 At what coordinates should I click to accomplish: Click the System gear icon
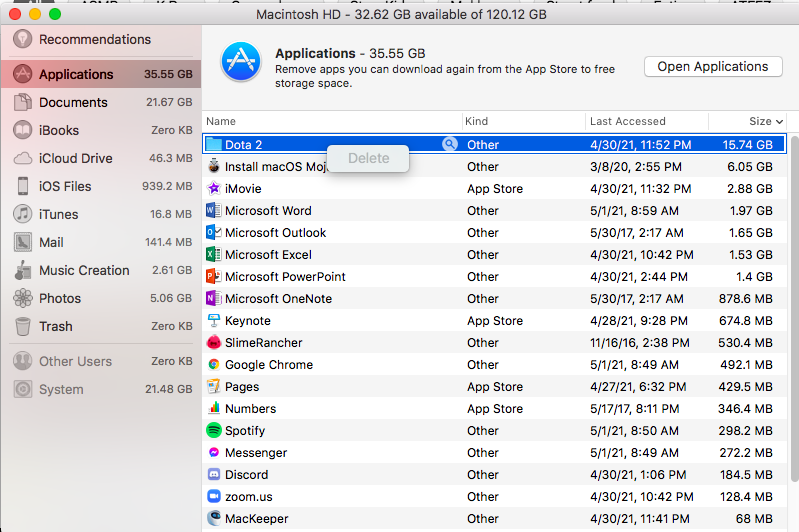click(x=22, y=389)
